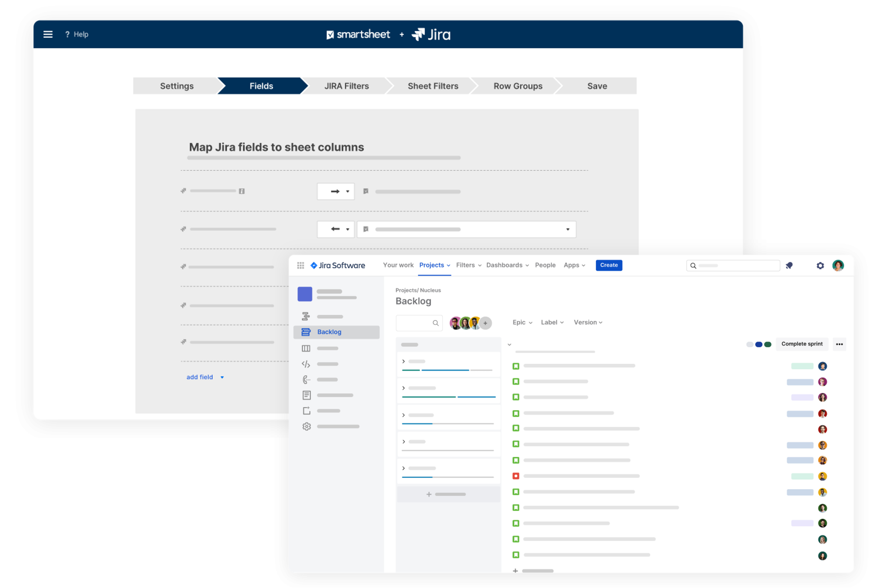Select the Backlog item in the sidebar
Screen dimensions: 881x588
click(329, 332)
